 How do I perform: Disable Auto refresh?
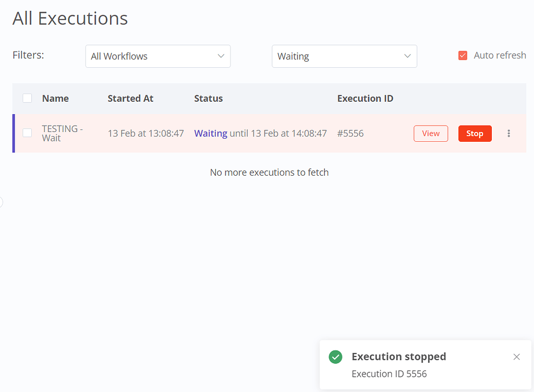(463, 55)
